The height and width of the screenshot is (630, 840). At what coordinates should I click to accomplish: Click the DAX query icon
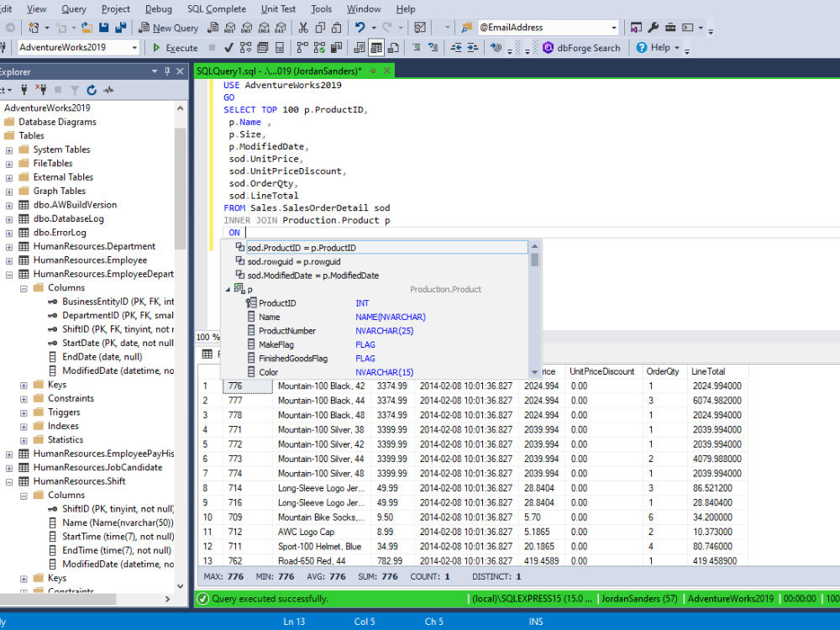[x=281, y=28]
